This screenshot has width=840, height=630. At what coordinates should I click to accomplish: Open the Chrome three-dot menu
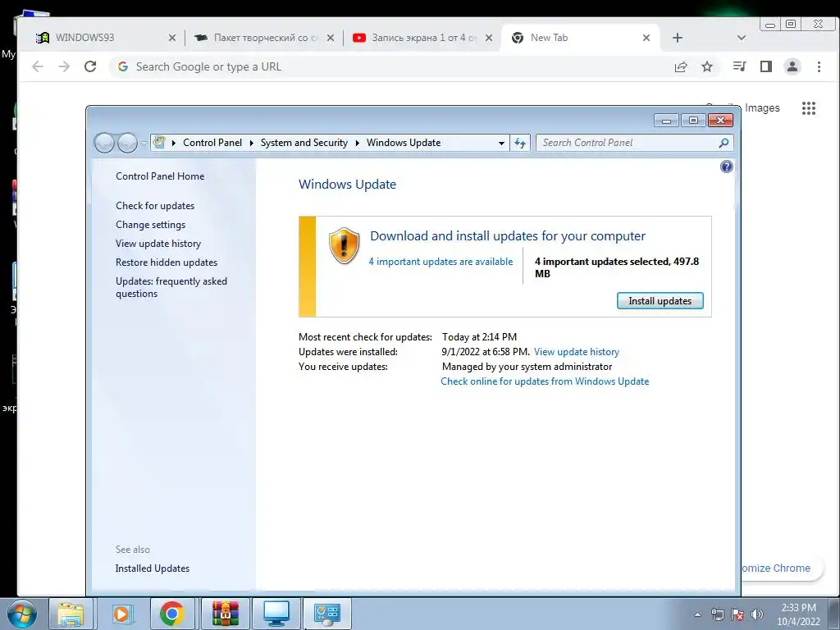(819, 66)
